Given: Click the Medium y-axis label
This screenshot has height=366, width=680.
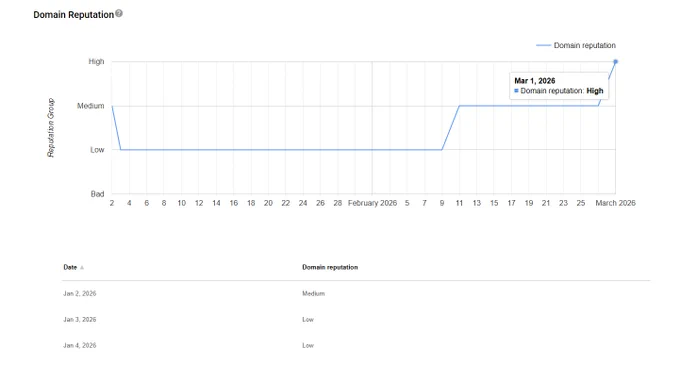Looking at the screenshot, I should tap(91, 106).
